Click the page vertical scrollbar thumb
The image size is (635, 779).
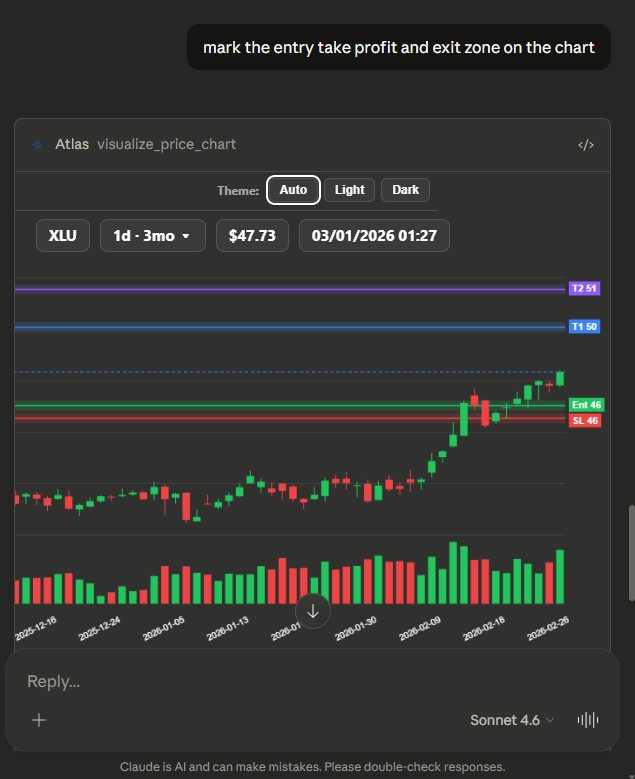tap(630, 552)
